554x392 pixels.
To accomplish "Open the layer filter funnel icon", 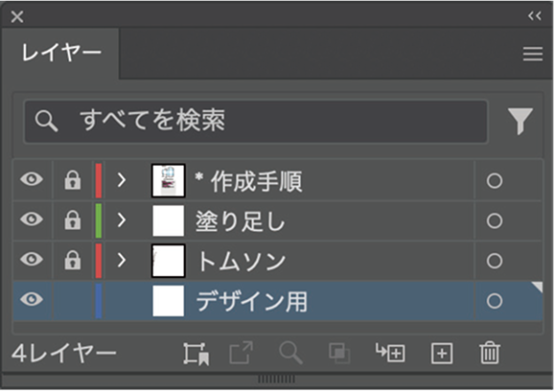I will pos(520,121).
